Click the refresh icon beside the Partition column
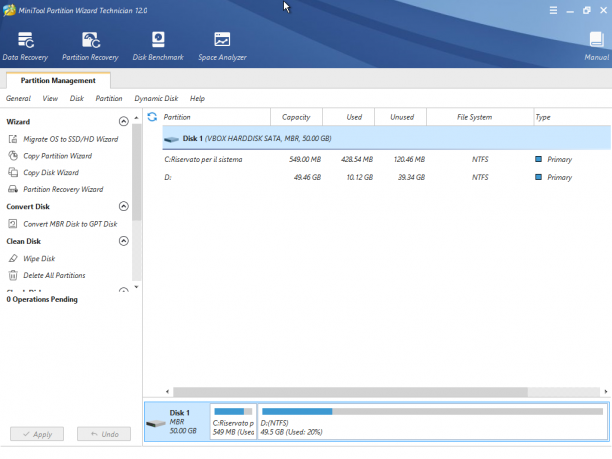612x459 pixels. pos(152,117)
